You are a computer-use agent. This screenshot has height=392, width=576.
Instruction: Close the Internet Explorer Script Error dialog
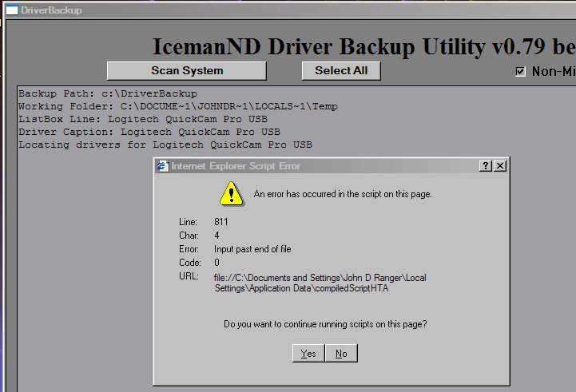click(500, 166)
